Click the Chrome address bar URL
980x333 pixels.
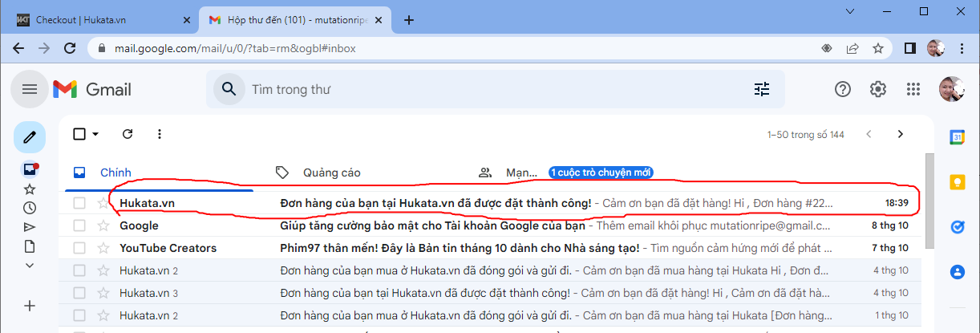(235, 48)
